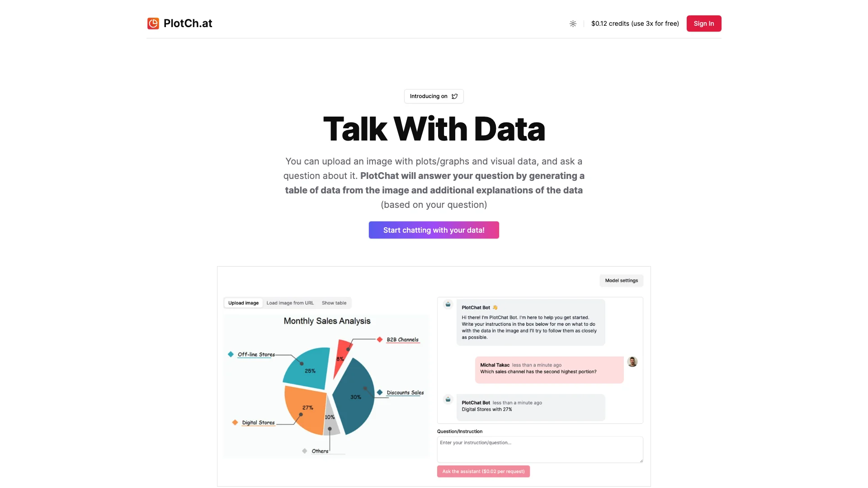
Task: Click the refresh/sync icon next to Introducing
Action: (x=454, y=96)
